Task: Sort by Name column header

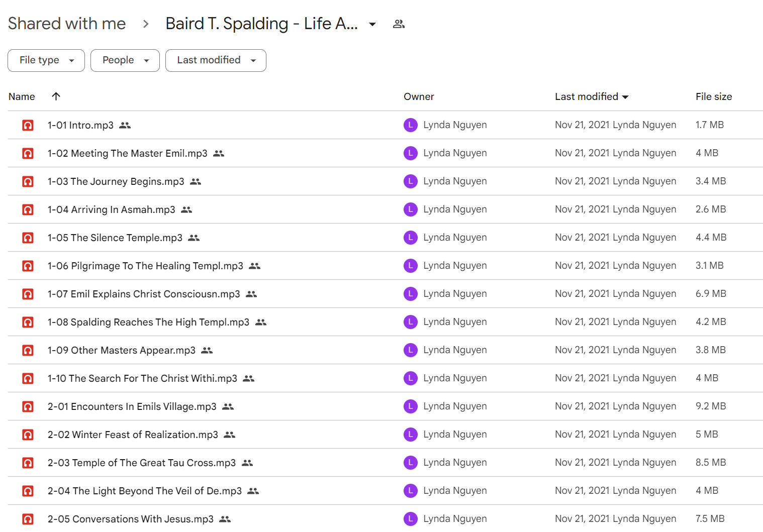Action: [22, 96]
